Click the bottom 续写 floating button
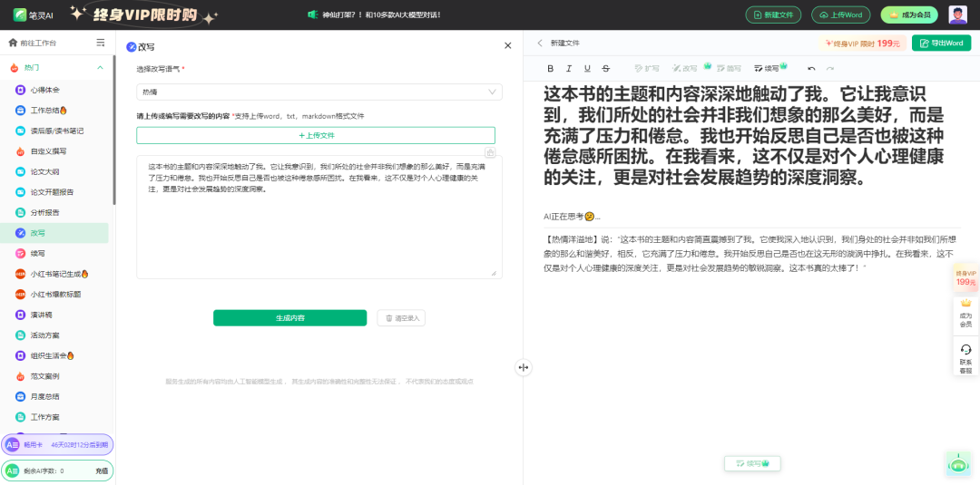 tap(752, 463)
